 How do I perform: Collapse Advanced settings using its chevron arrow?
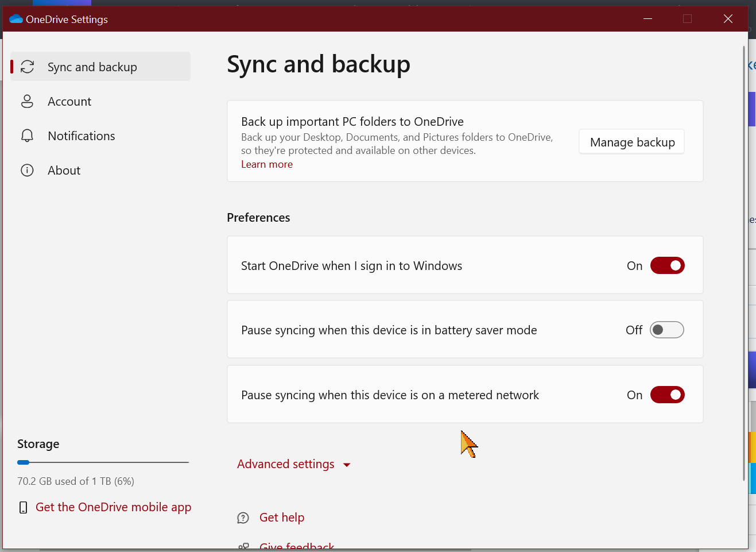(x=347, y=464)
